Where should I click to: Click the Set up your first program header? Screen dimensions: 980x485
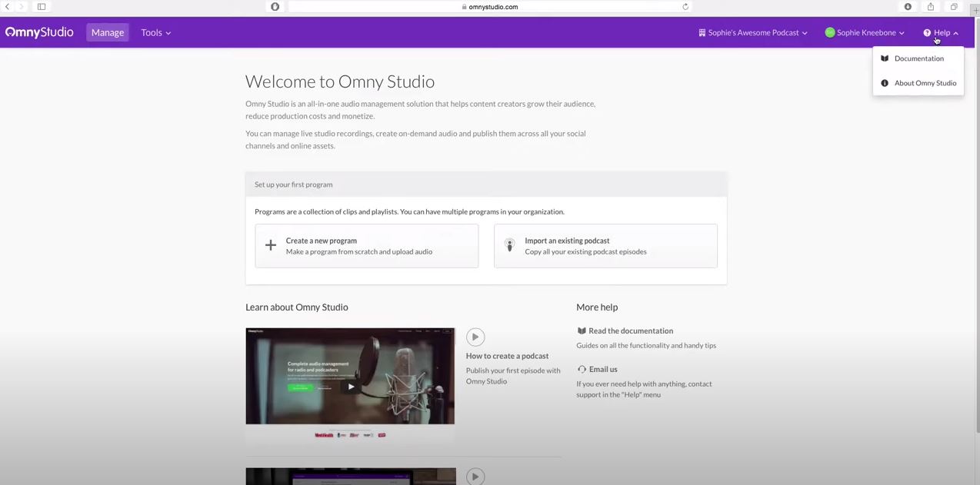[x=486, y=184]
